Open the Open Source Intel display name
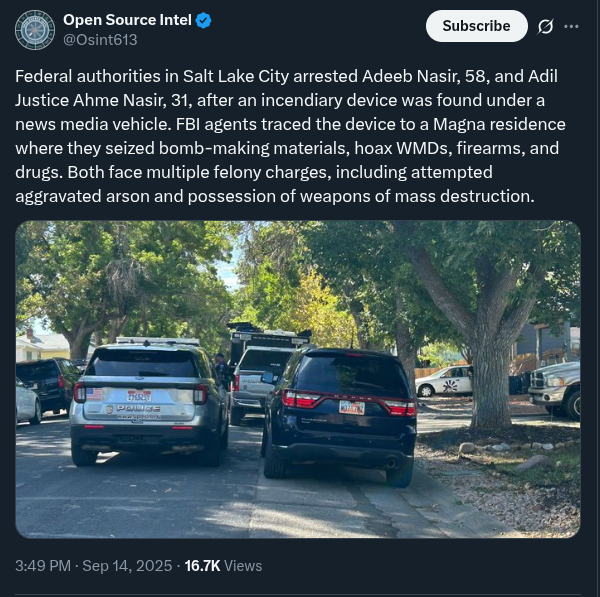The image size is (600, 597). (125, 20)
